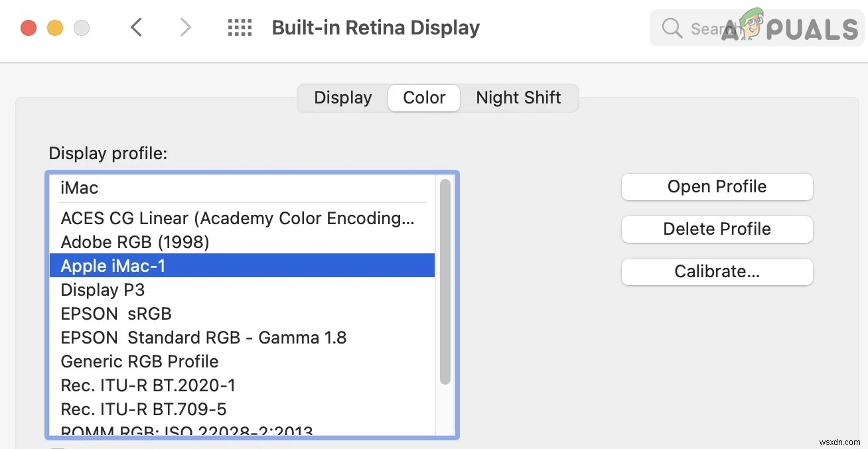Click the back navigation arrow

tap(136, 27)
